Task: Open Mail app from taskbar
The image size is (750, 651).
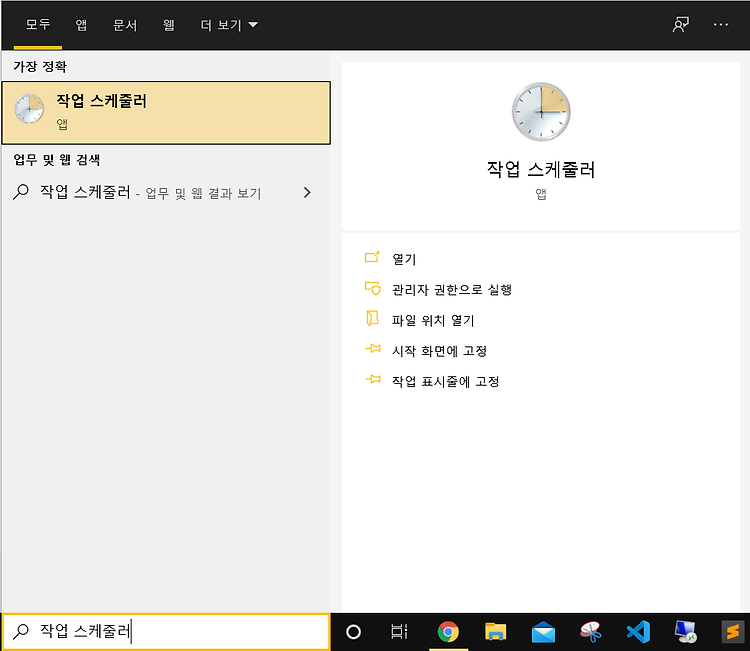Action: (543, 632)
